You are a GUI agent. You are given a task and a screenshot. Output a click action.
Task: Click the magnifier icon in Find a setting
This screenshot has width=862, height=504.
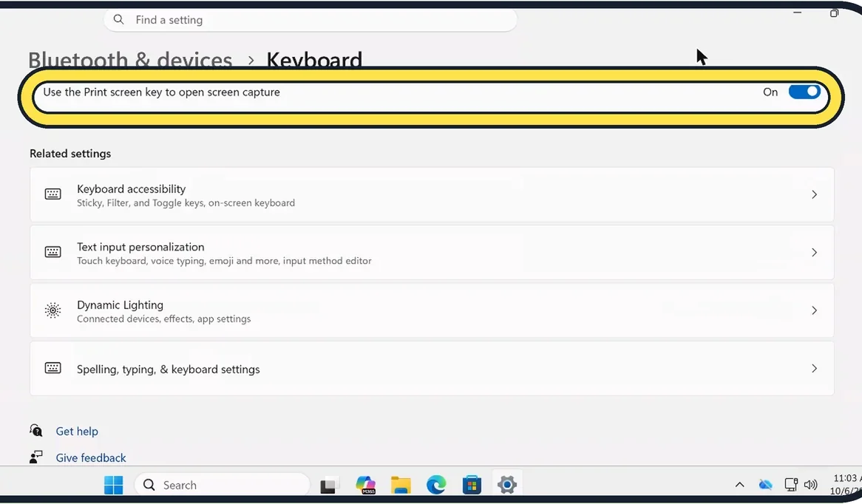point(118,20)
